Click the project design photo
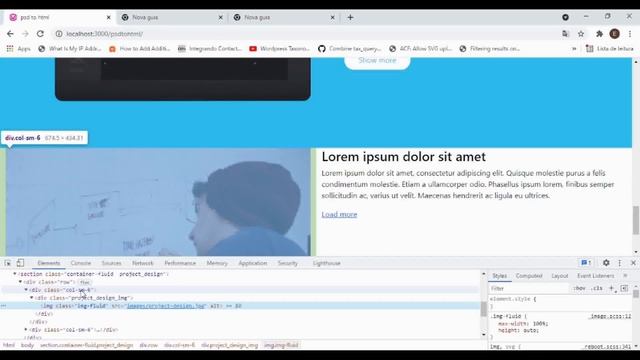 158,202
